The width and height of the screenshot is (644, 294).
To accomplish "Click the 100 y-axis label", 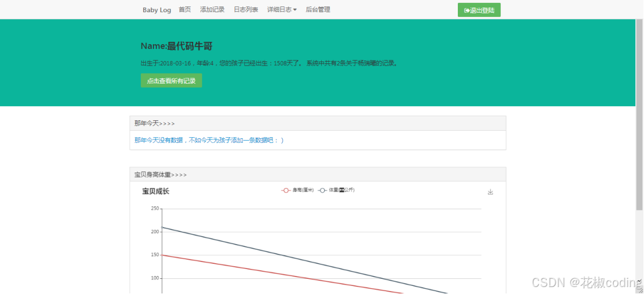I will point(155,278).
